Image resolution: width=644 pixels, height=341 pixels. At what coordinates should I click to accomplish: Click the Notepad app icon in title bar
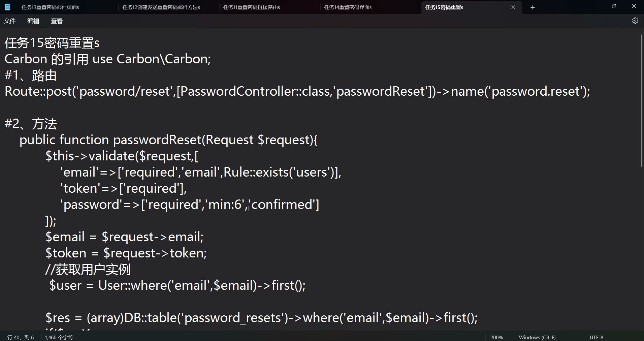[x=7, y=7]
